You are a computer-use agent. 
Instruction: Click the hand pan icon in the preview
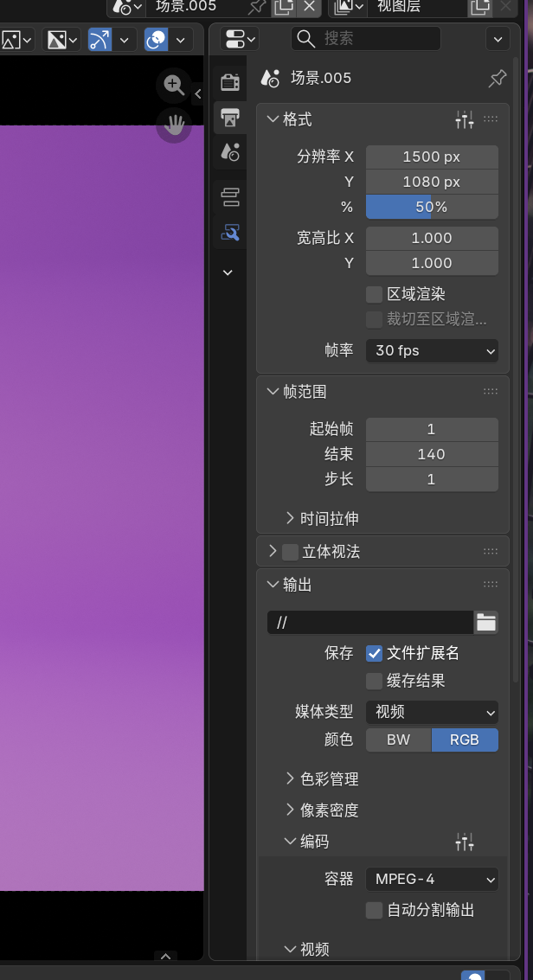coord(174,125)
